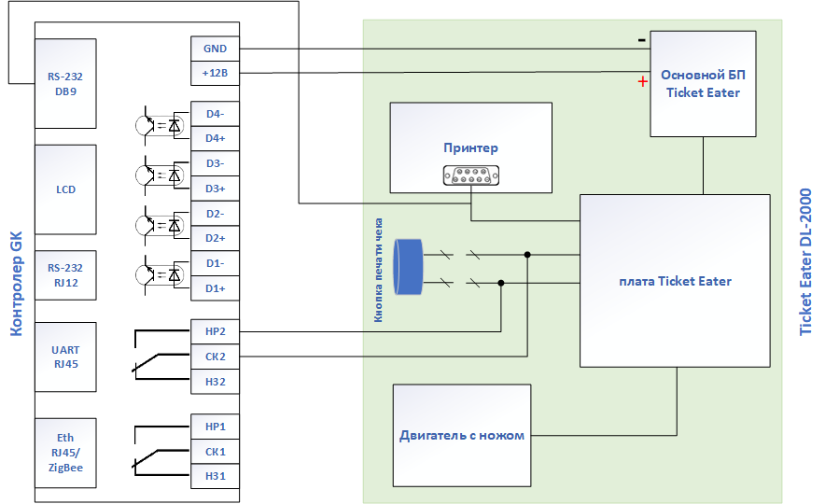Click the Кнопка печати чека label

click(378, 271)
